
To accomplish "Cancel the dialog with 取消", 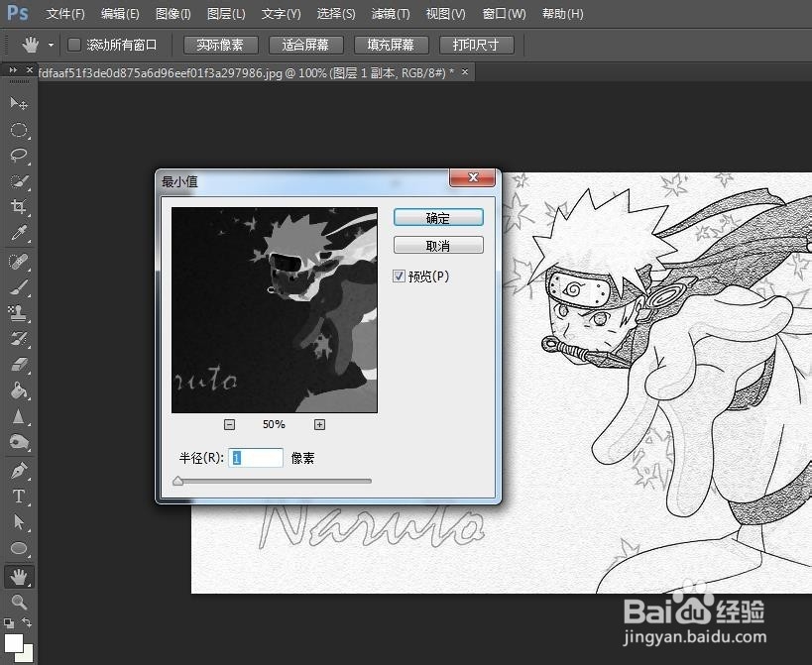I will (x=438, y=246).
